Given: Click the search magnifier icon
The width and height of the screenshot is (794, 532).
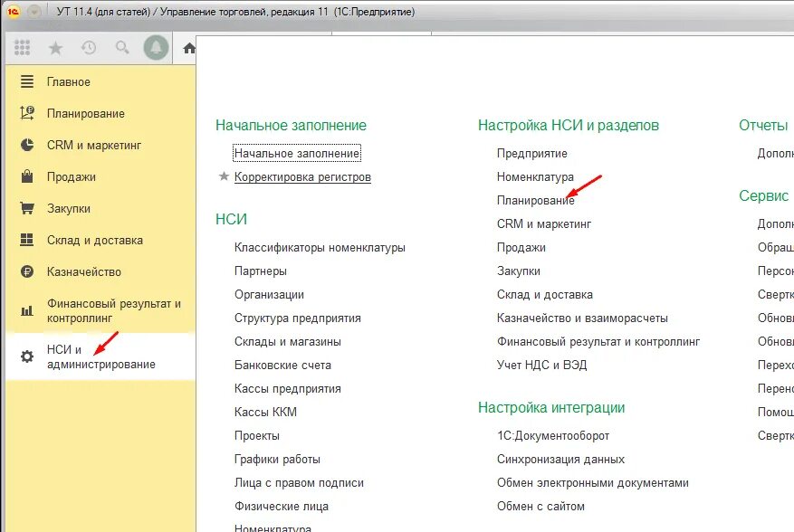Looking at the screenshot, I should click(x=122, y=48).
